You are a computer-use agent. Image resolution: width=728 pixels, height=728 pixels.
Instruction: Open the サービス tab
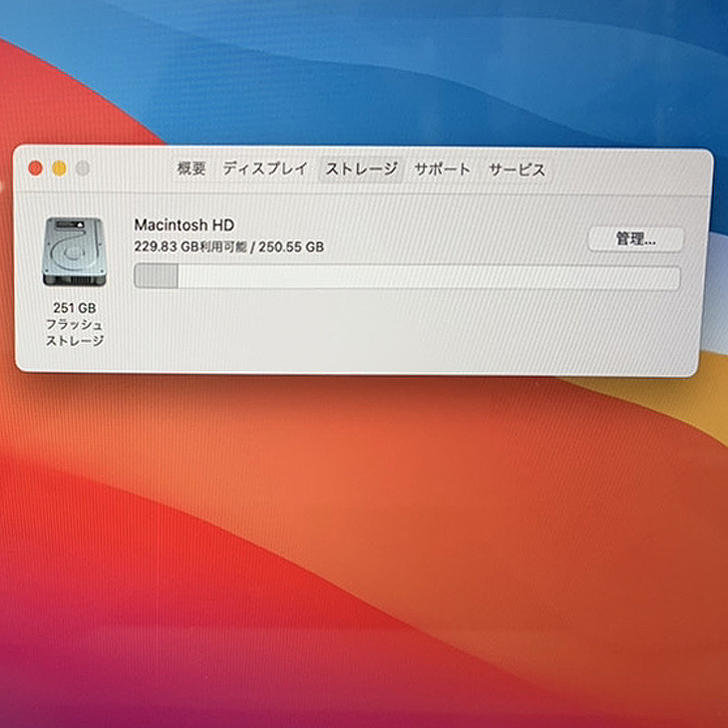pyautogui.click(x=517, y=170)
